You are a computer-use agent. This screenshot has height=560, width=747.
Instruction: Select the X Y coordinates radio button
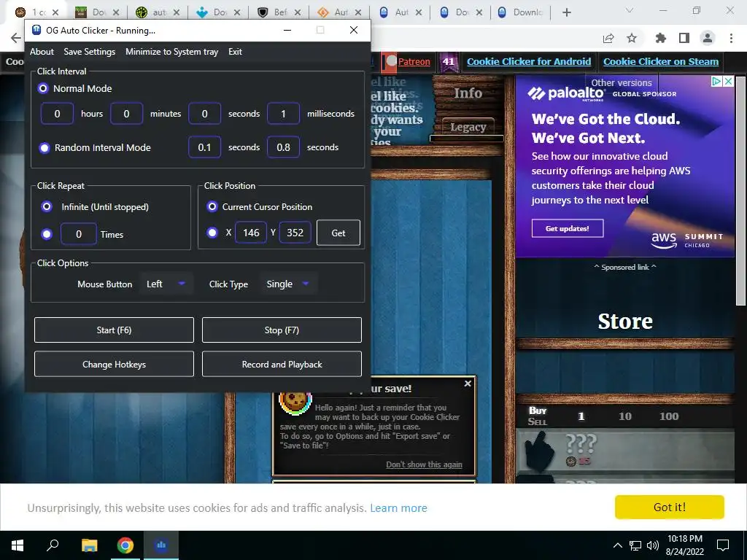click(212, 233)
